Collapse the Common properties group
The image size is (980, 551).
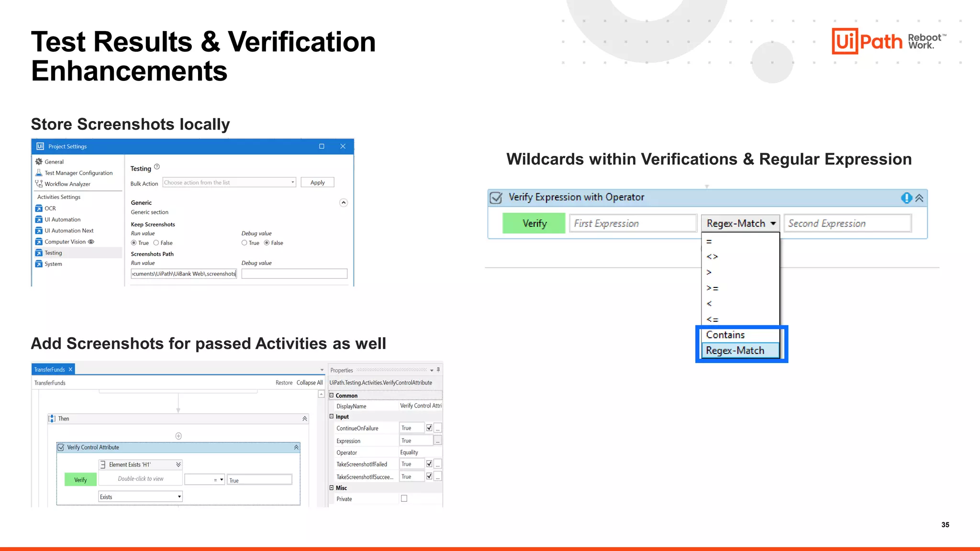331,395
